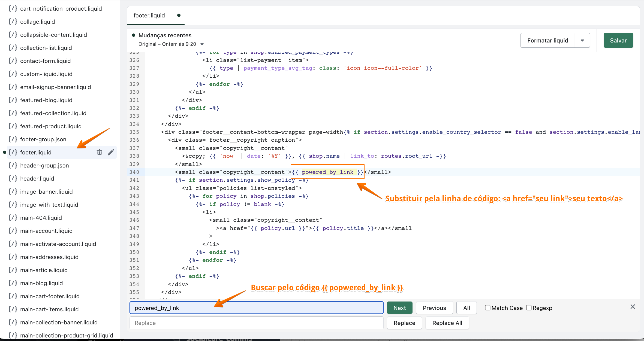Toggle the Regexp checkbox
This screenshot has height=341, width=644.
click(529, 308)
